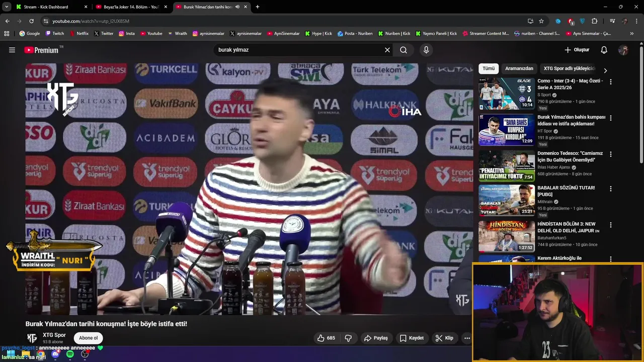Show more filter chips with right chevron
The height and width of the screenshot is (362, 644).
605,70
